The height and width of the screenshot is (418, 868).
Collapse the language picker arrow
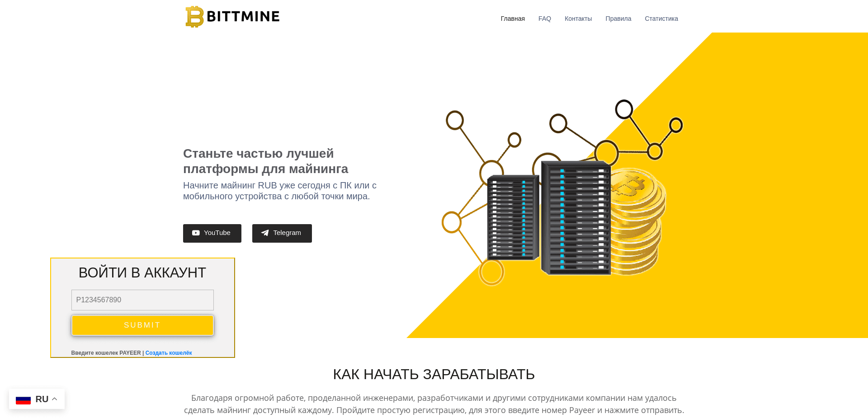[55, 399]
